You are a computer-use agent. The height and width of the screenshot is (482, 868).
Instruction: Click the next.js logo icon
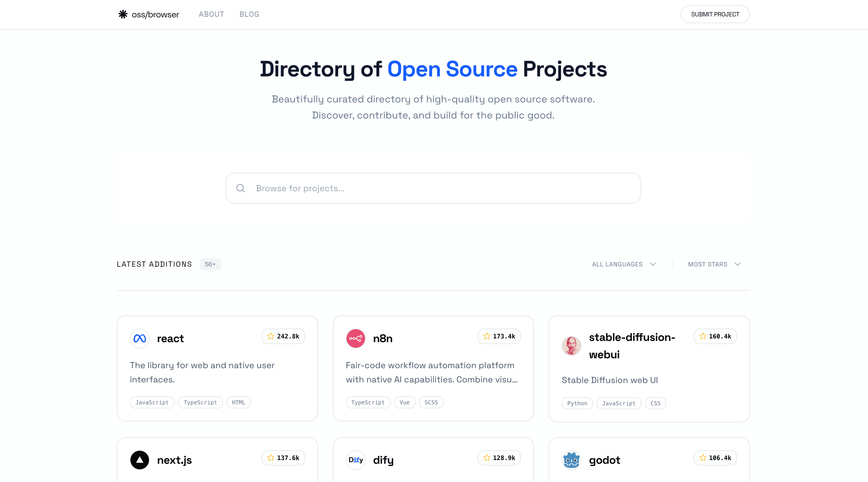click(x=139, y=460)
